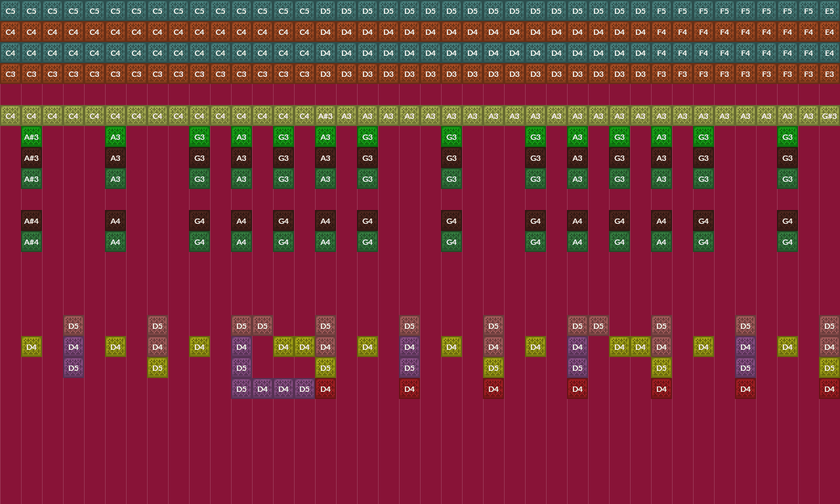Select a dark maroon A4 note block
The image size is (840, 504).
pos(241,220)
